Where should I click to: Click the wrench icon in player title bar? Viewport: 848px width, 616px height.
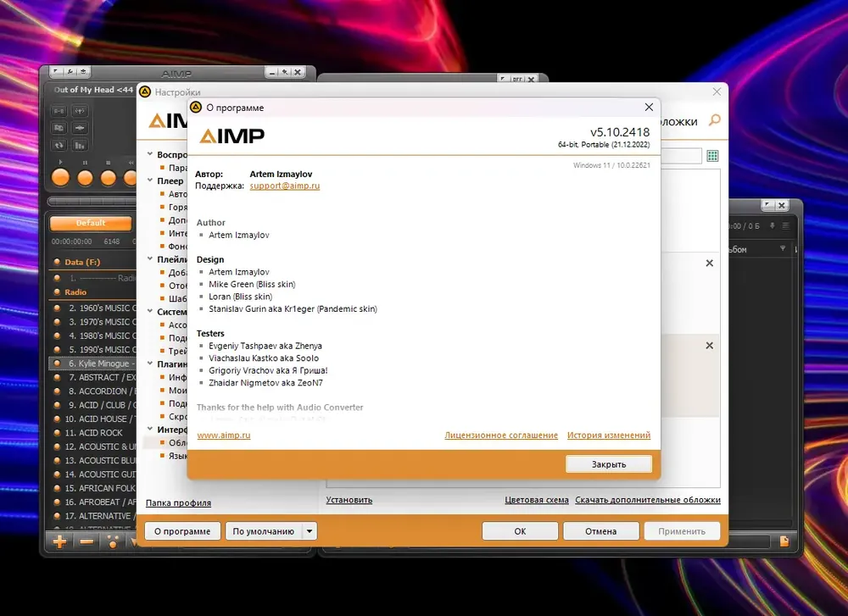[x=70, y=72]
